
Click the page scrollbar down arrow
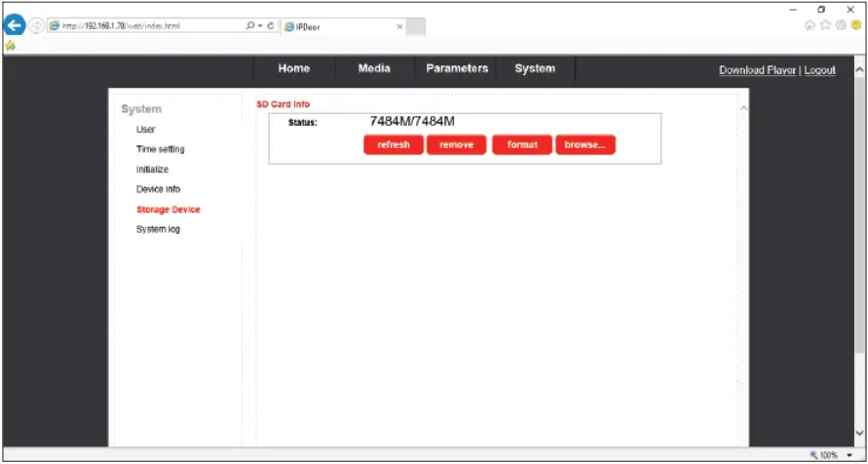point(859,433)
